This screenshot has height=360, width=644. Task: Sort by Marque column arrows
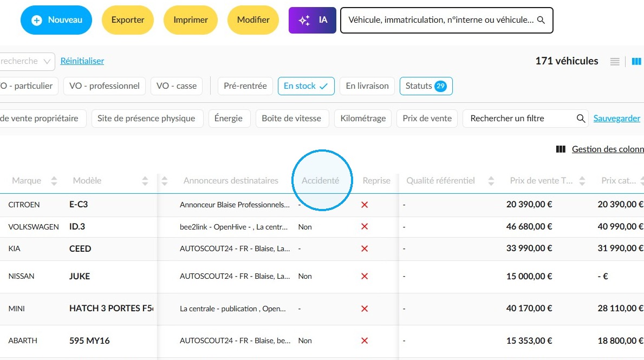pos(54,181)
